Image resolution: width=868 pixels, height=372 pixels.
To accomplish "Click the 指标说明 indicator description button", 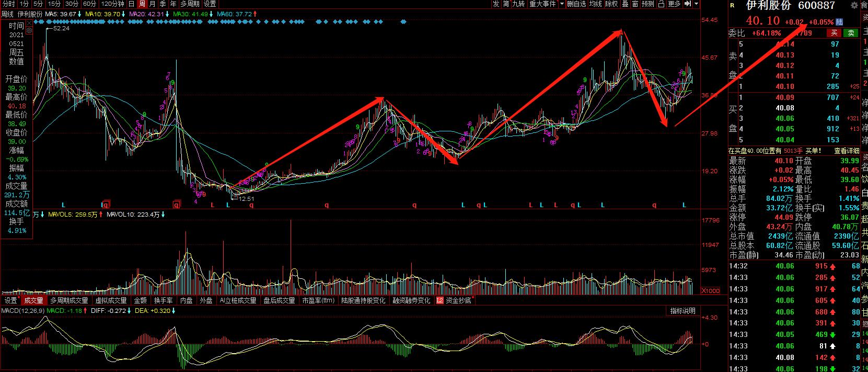I will tap(683, 311).
